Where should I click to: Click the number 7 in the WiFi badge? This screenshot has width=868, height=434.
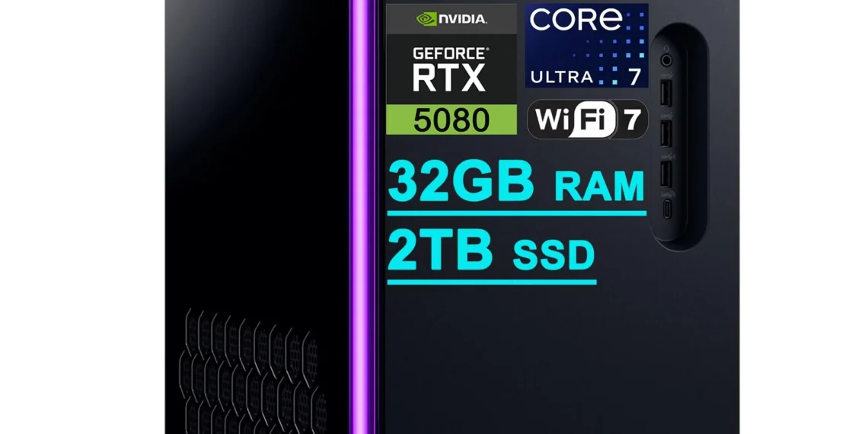[632, 119]
